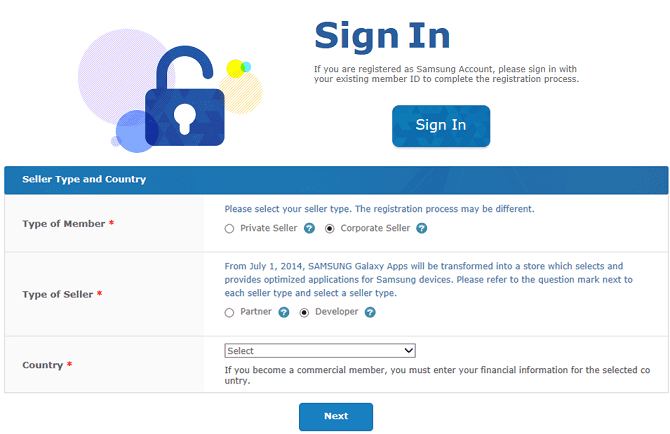Choose the Corporate Seller radio option

coord(329,229)
